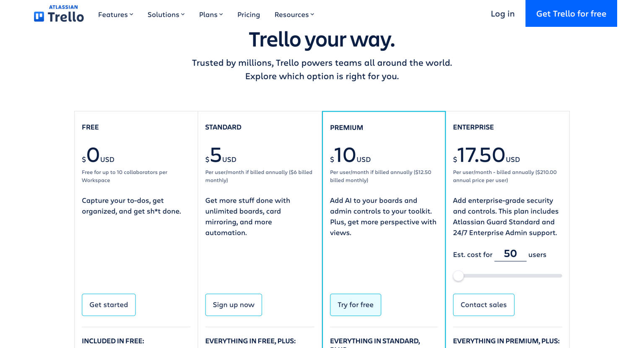Click the Log in link
This screenshot has height=348, width=644.
point(502,13)
